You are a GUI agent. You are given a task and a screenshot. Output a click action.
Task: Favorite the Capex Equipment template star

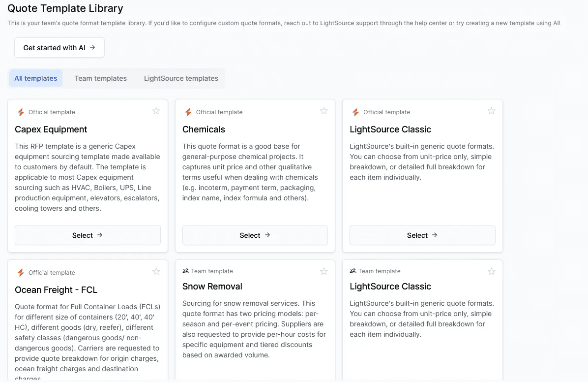tap(156, 111)
